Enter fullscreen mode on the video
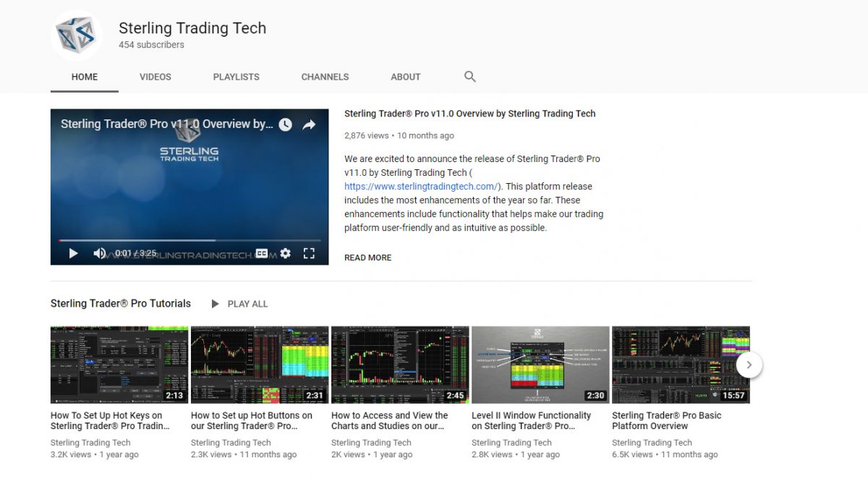Screen dimensions: 868x479 309,253
